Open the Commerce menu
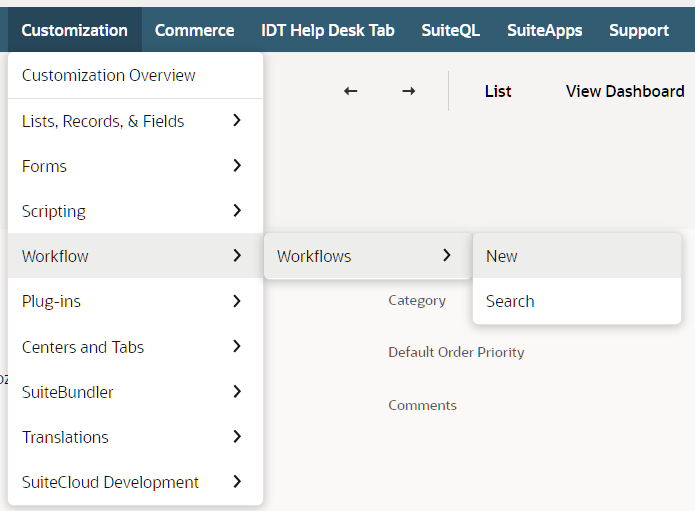Image resolution: width=695 pixels, height=511 pixels. pos(194,30)
